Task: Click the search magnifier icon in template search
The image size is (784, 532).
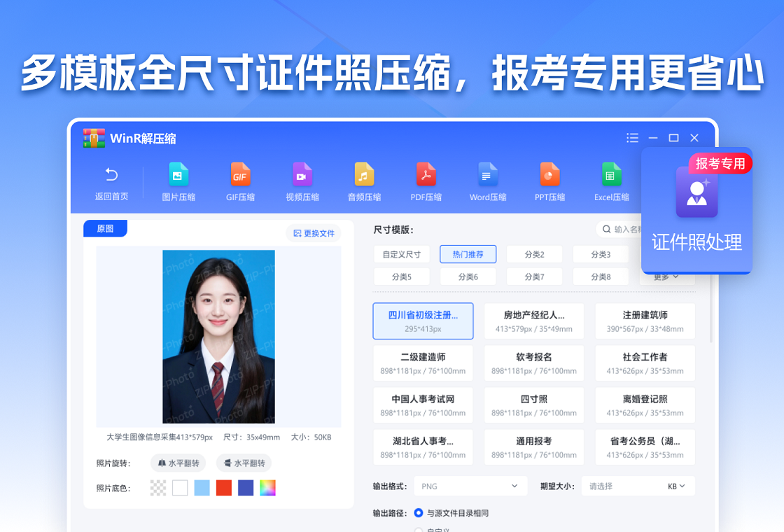Action: point(606,229)
